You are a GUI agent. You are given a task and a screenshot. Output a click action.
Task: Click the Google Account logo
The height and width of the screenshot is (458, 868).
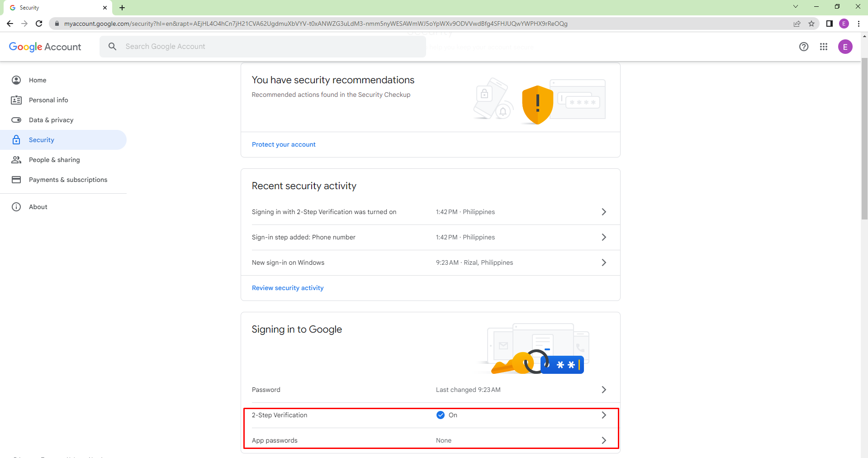(x=45, y=47)
